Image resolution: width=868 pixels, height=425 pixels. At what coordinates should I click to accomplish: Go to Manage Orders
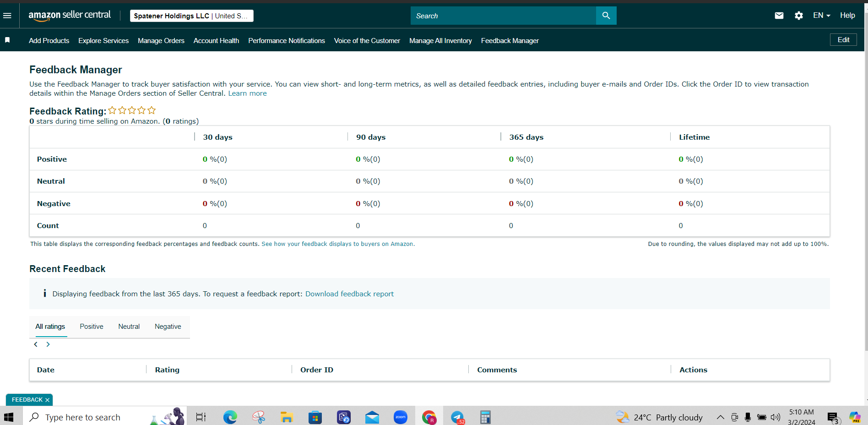161,41
